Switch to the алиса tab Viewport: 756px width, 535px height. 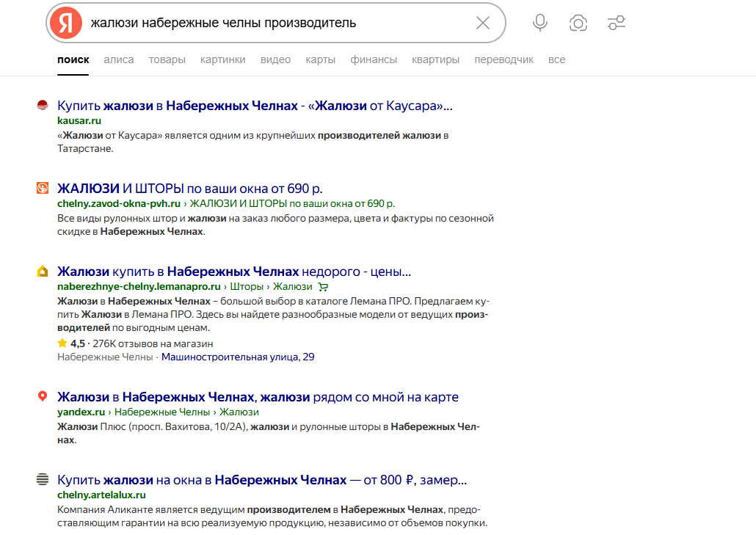tap(119, 59)
